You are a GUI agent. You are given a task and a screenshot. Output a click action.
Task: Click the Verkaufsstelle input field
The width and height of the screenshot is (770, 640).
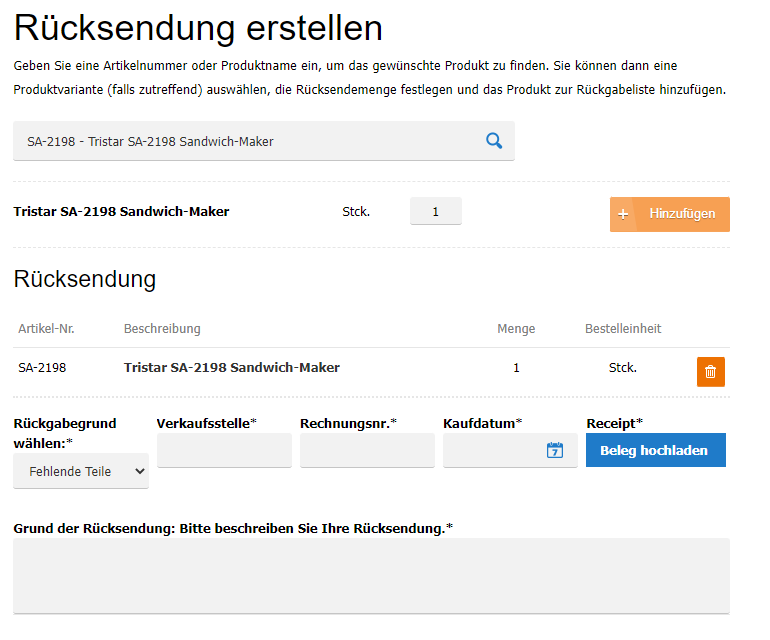click(x=224, y=450)
